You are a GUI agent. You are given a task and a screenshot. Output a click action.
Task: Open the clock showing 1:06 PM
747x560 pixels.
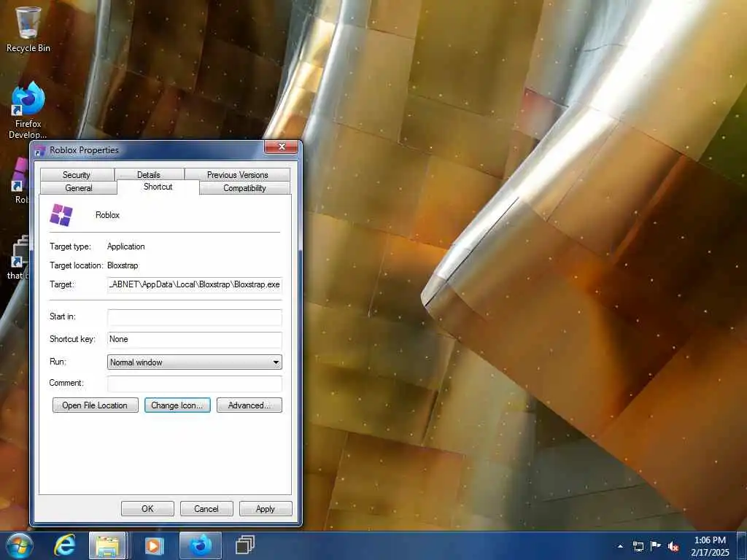710,546
